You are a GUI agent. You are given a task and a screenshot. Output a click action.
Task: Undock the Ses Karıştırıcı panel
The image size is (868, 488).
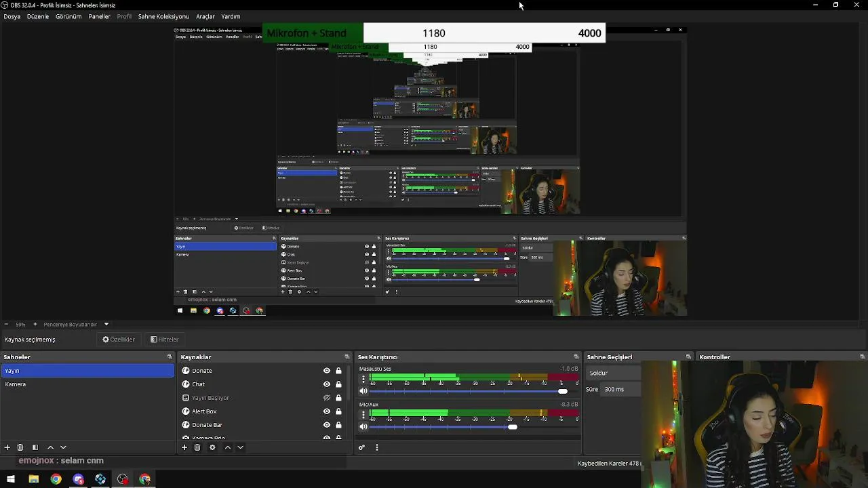coord(576,357)
